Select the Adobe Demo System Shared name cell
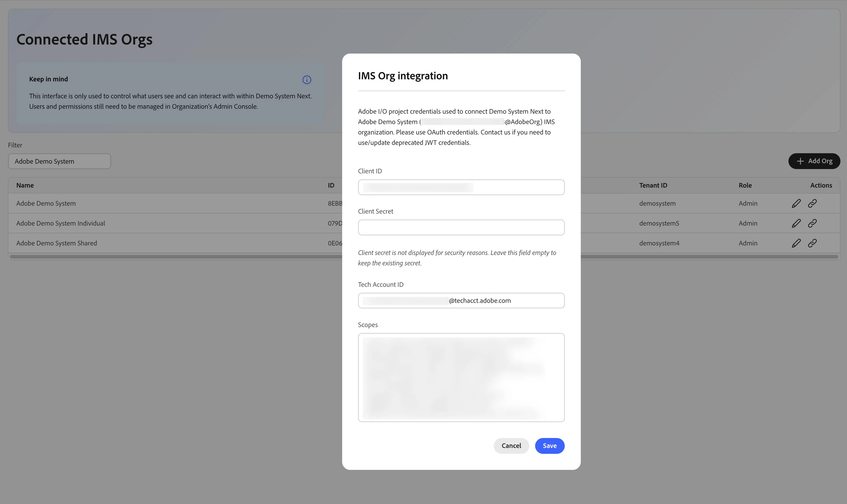Image resolution: width=847 pixels, height=504 pixels. tap(57, 243)
